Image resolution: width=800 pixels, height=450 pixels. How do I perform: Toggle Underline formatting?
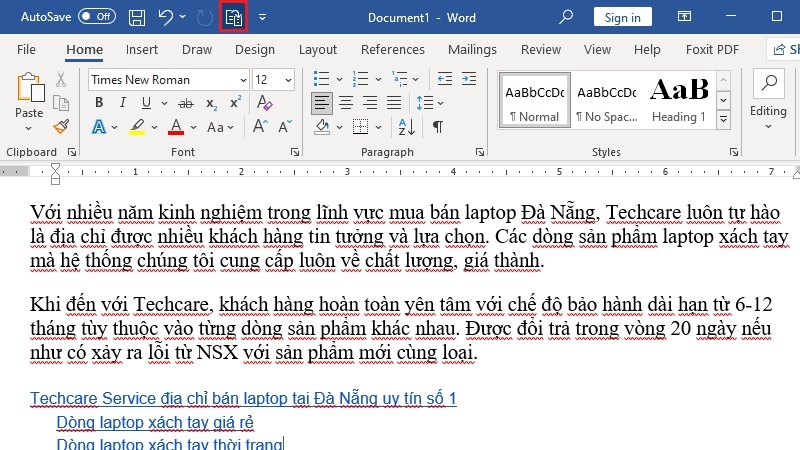coord(146,103)
